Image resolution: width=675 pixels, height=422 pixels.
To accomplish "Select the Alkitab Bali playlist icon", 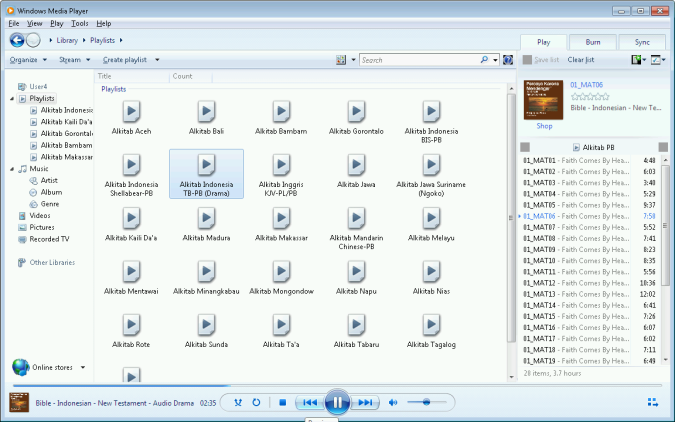I will pos(206,112).
